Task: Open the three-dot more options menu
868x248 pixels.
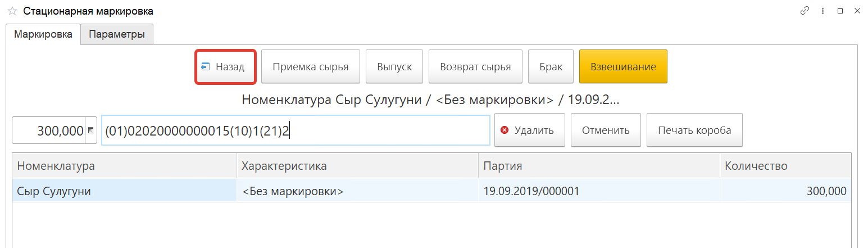Action: (x=822, y=11)
